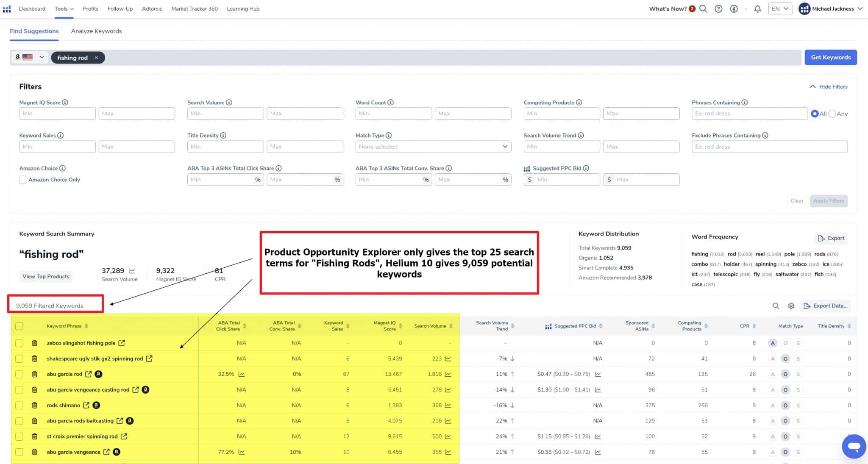Show info for Search Volume filter
Screen dimensions: 868x464
tap(229, 103)
